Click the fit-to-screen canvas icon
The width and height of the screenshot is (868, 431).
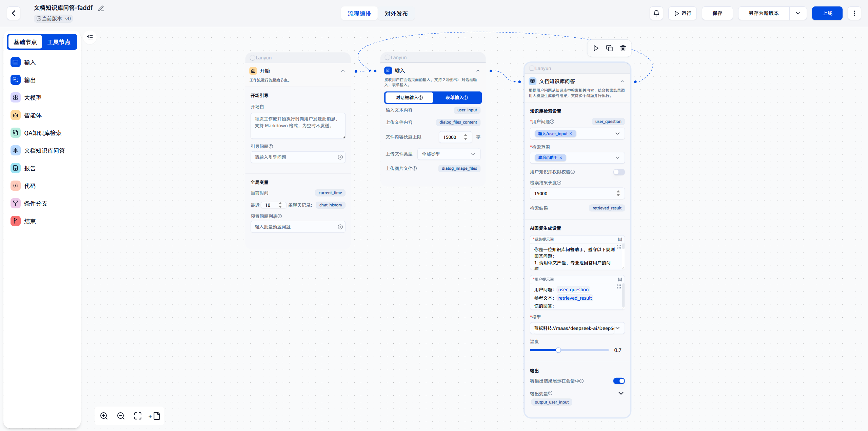[138, 416]
